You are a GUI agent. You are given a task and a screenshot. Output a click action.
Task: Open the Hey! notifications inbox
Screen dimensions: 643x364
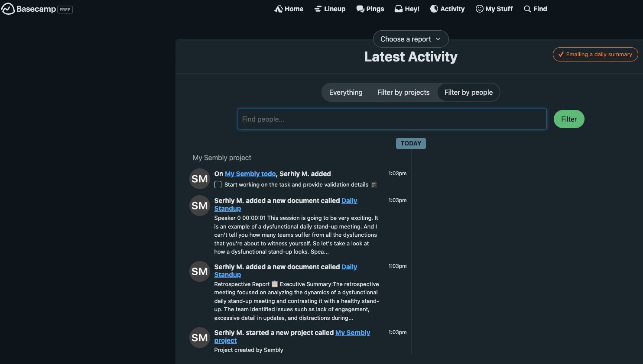407,9
